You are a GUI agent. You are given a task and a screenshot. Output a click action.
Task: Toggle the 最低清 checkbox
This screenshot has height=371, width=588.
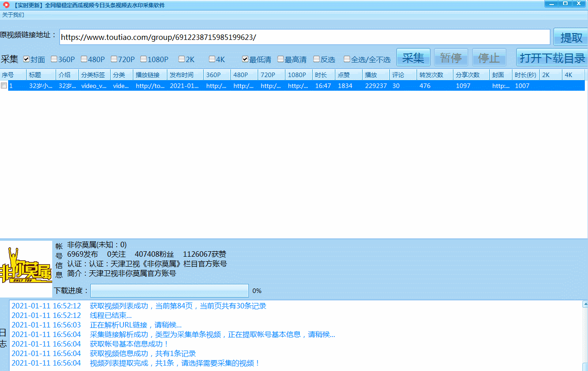pyautogui.click(x=245, y=59)
